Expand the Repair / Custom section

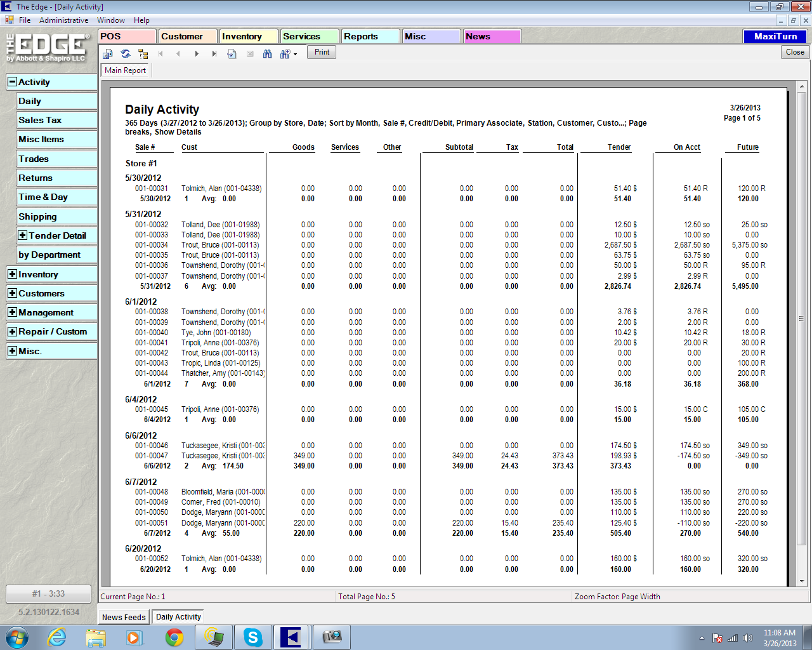coord(12,331)
